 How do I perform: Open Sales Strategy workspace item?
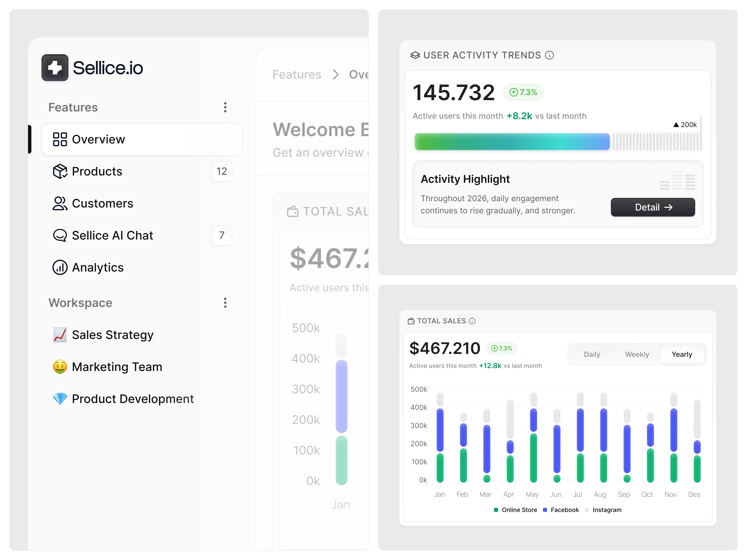pos(113,335)
